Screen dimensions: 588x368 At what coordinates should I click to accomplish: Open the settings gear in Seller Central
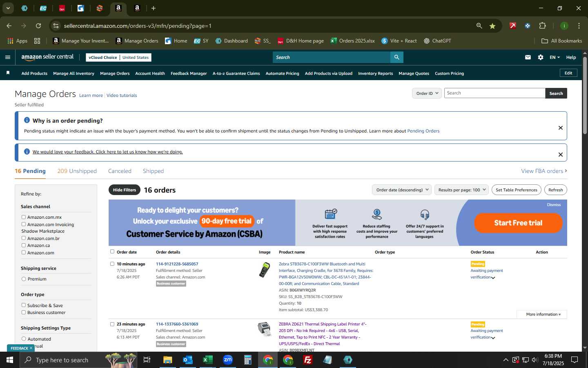[x=541, y=57]
